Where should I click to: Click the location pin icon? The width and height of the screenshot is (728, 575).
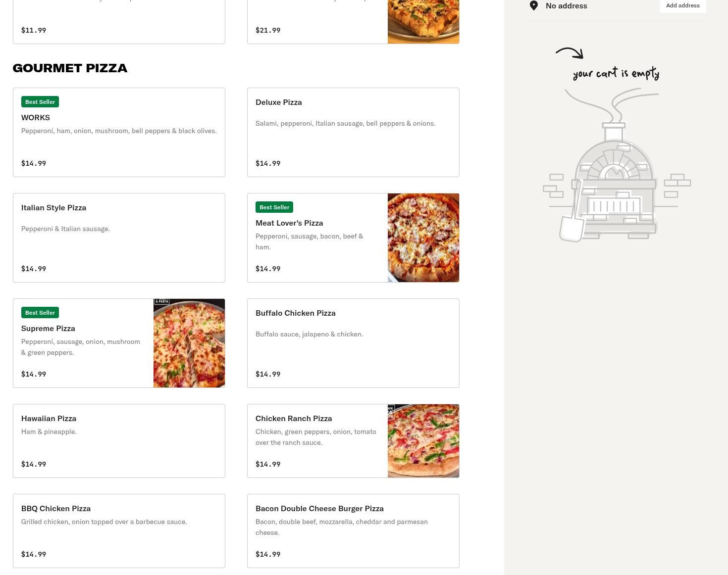[x=534, y=5]
